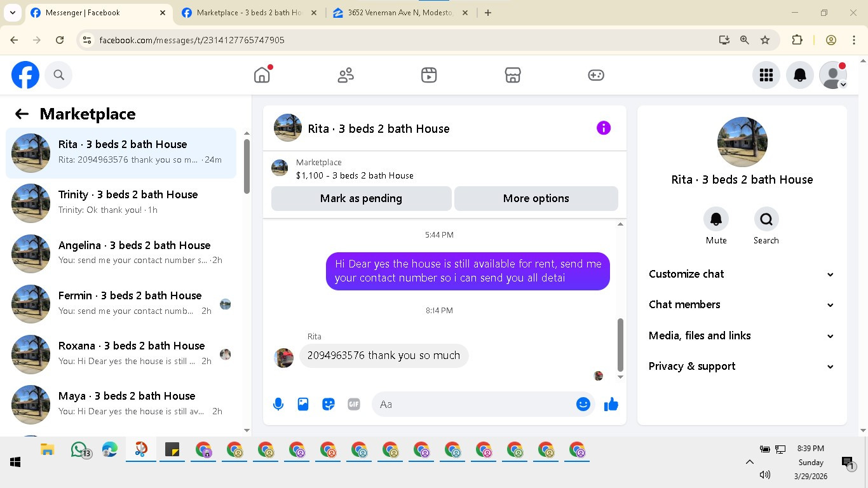Open the Chrome zoom magnifier icon

pos(745,40)
